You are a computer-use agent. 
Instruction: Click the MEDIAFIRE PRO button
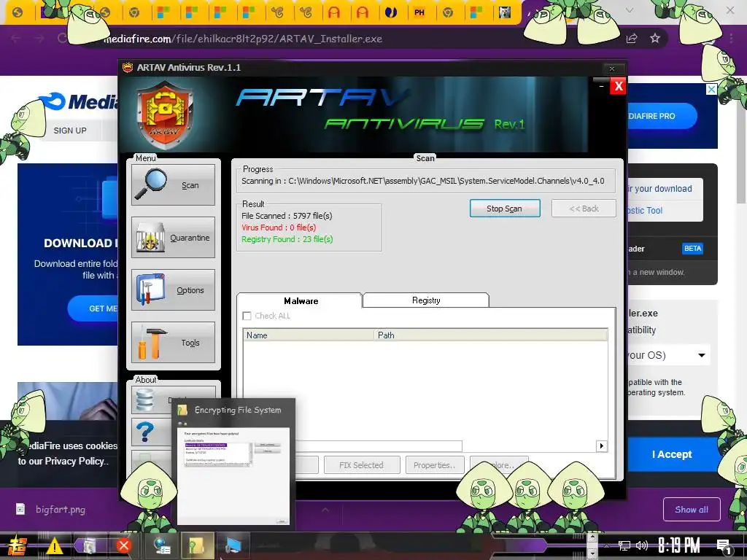[x=662, y=116]
